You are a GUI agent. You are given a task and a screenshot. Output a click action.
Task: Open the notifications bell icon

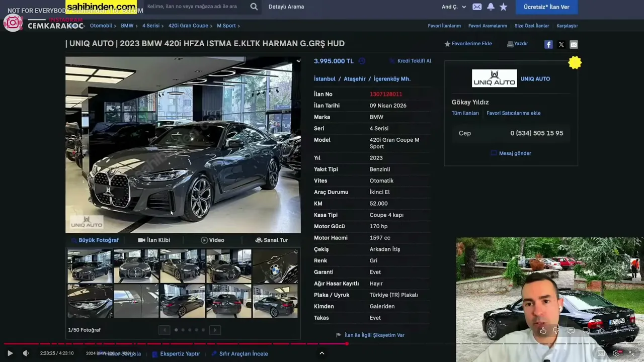click(x=491, y=7)
